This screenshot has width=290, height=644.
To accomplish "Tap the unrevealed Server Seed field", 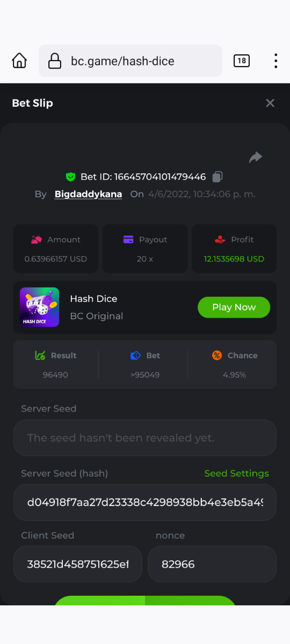I will (145, 438).
